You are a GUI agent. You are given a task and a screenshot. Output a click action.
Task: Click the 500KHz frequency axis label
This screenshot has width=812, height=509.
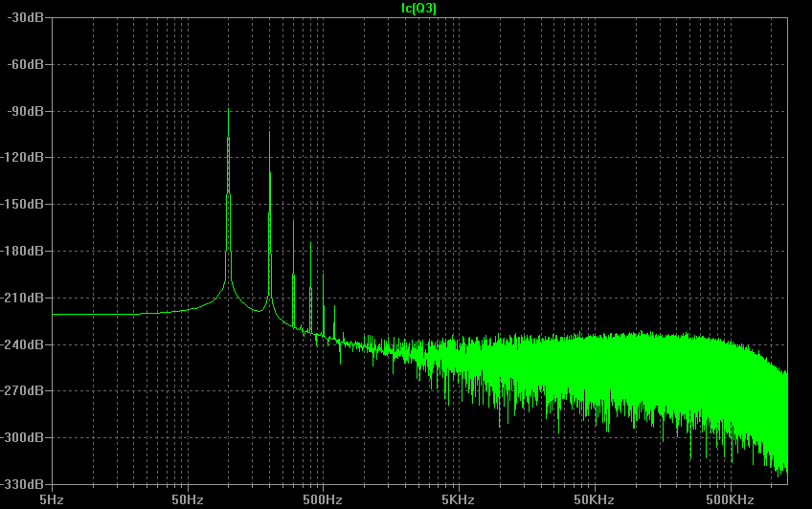point(730,499)
